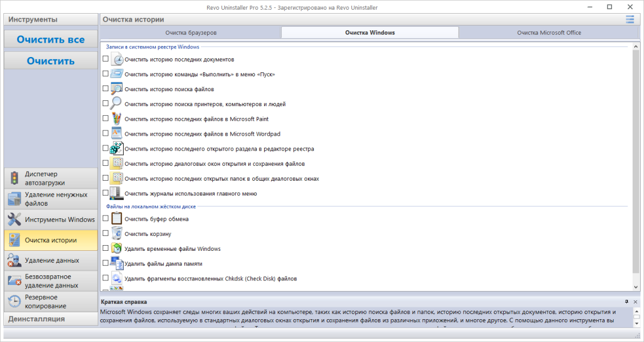This screenshot has width=644, height=342.
Task: Click the memory dump files icon
Action: point(117,263)
